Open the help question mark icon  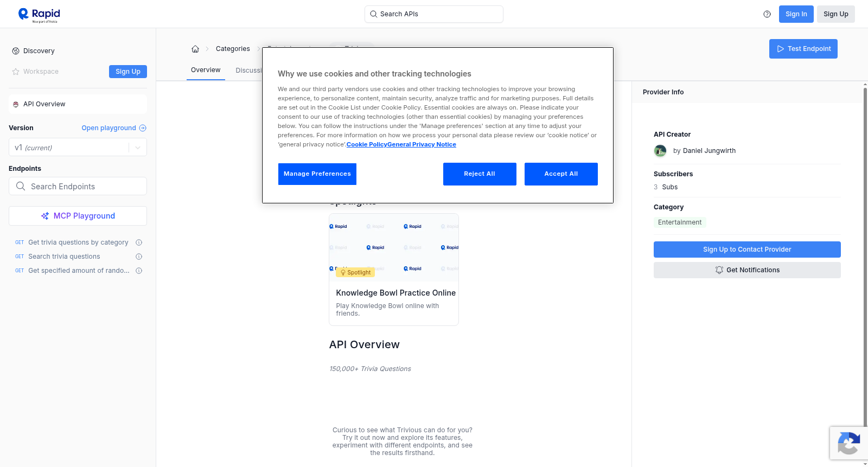coord(767,14)
